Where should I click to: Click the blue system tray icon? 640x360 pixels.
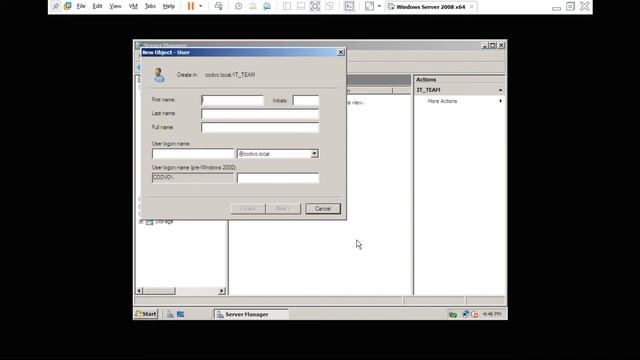465,314
